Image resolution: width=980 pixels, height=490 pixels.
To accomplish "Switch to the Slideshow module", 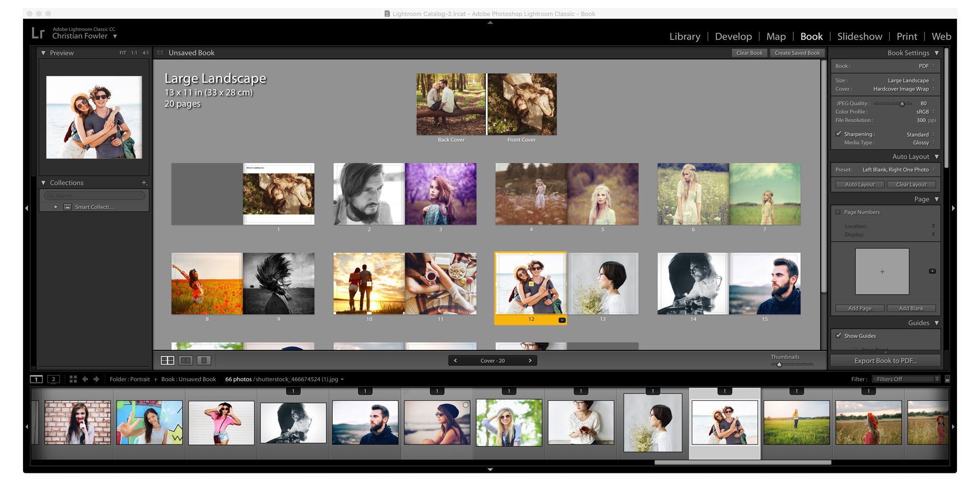I will tap(859, 36).
